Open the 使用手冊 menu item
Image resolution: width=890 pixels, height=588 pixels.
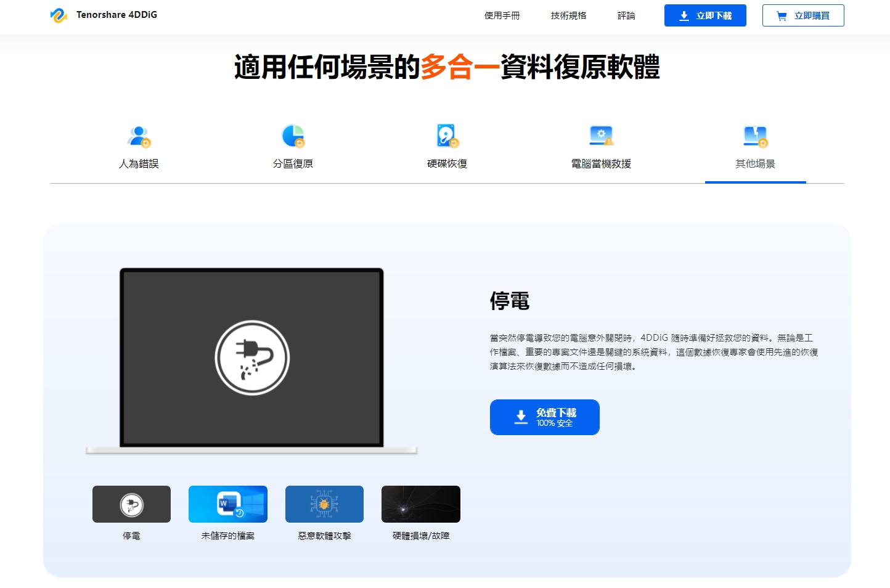tap(502, 16)
